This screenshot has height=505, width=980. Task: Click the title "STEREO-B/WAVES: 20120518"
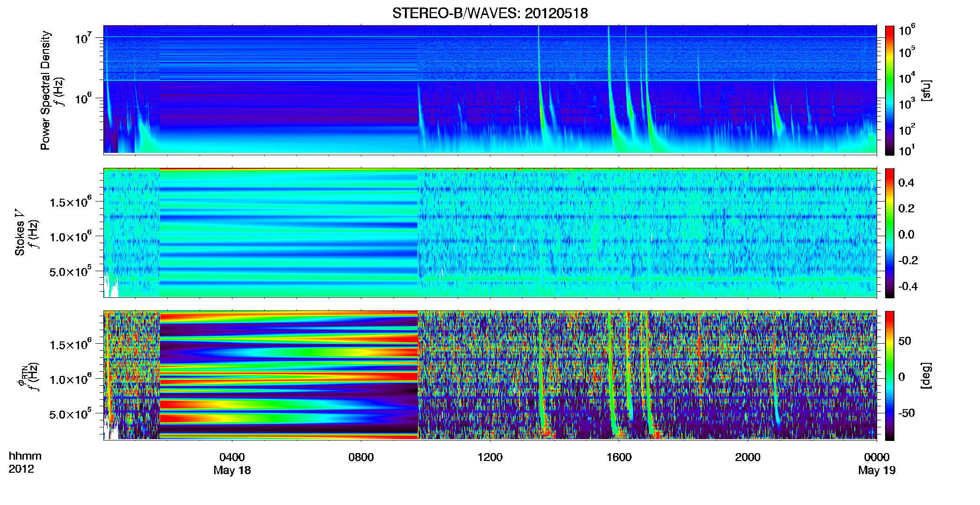pos(490,13)
